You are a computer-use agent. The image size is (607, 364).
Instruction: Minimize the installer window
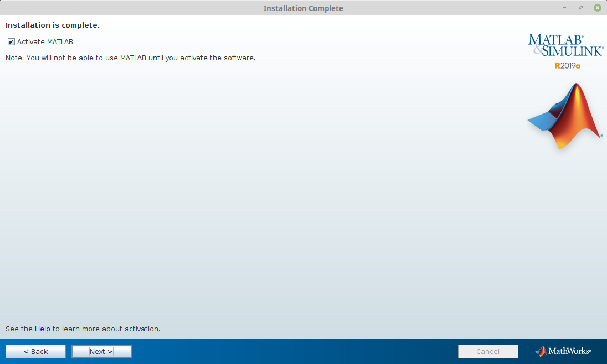click(564, 8)
